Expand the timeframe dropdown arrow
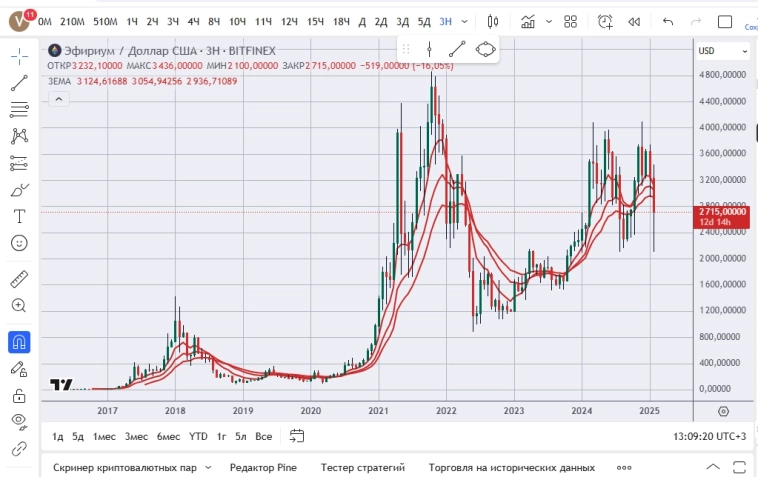Screen dimensions: 758x477 (465, 22)
